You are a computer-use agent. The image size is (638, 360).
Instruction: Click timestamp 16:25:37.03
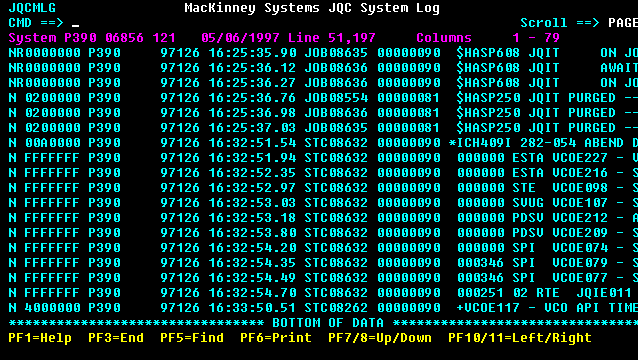click(x=252, y=128)
